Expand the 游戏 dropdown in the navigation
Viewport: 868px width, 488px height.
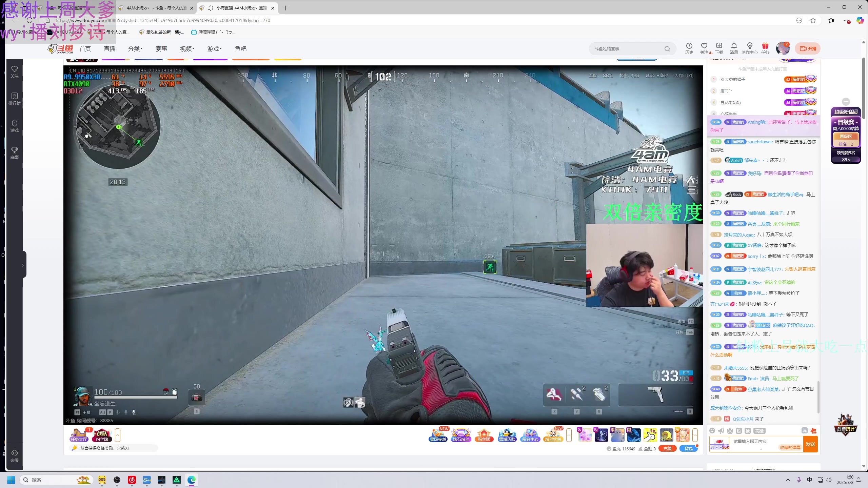(214, 49)
